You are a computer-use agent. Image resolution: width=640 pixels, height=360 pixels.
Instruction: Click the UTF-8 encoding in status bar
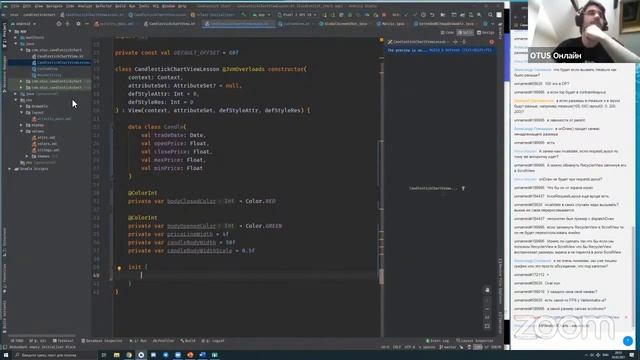[x=409, y=347]
